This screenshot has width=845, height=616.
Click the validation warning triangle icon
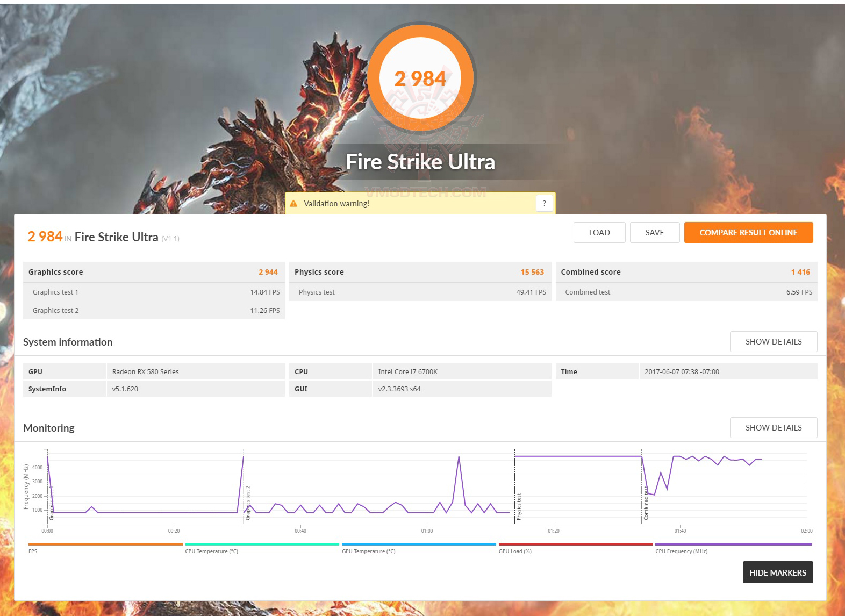293,204
